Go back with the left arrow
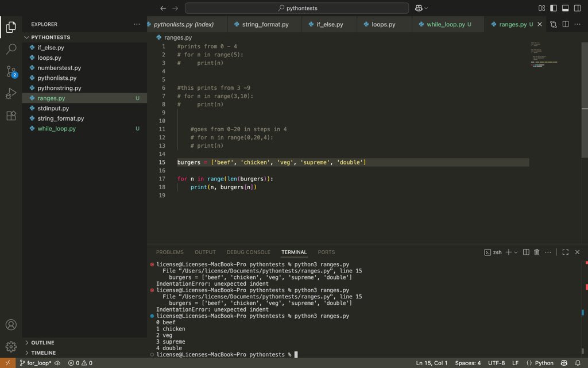Image resolution: width=588 pixels, height=368 pixels. (x=163, y=8)
